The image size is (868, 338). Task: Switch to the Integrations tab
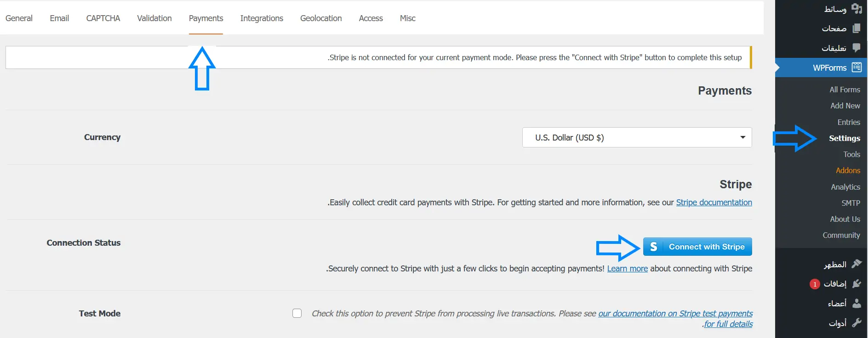(262, 18)
